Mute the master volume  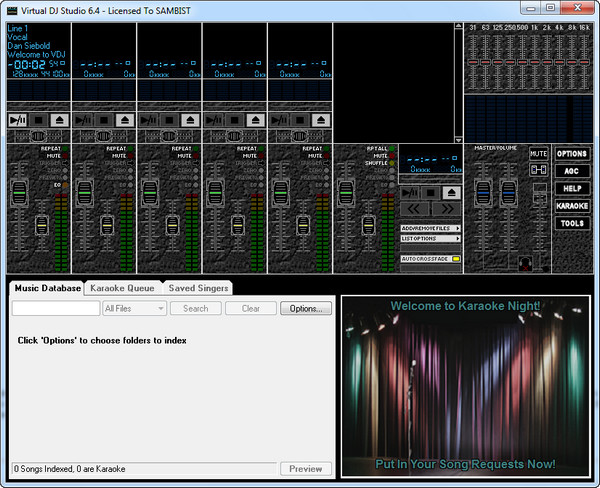(538, 153)
